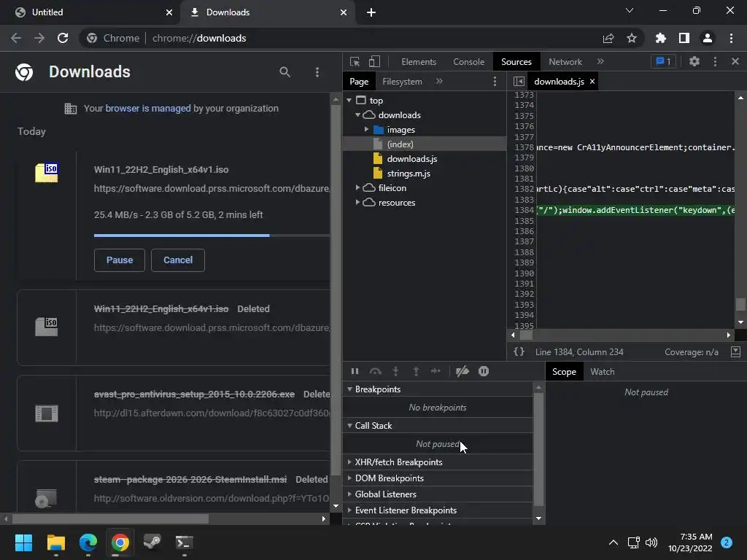Toggle Chrome side panel icon
The width and height of the screenshot is (747, 560).
(x=684, y=38)
